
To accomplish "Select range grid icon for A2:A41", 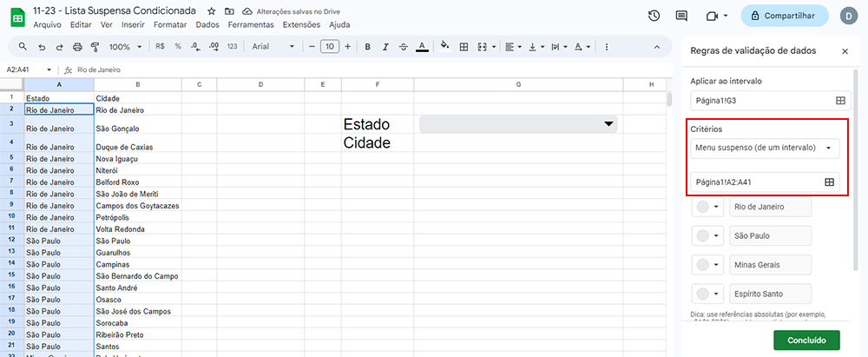I will (x=829, y=182).
